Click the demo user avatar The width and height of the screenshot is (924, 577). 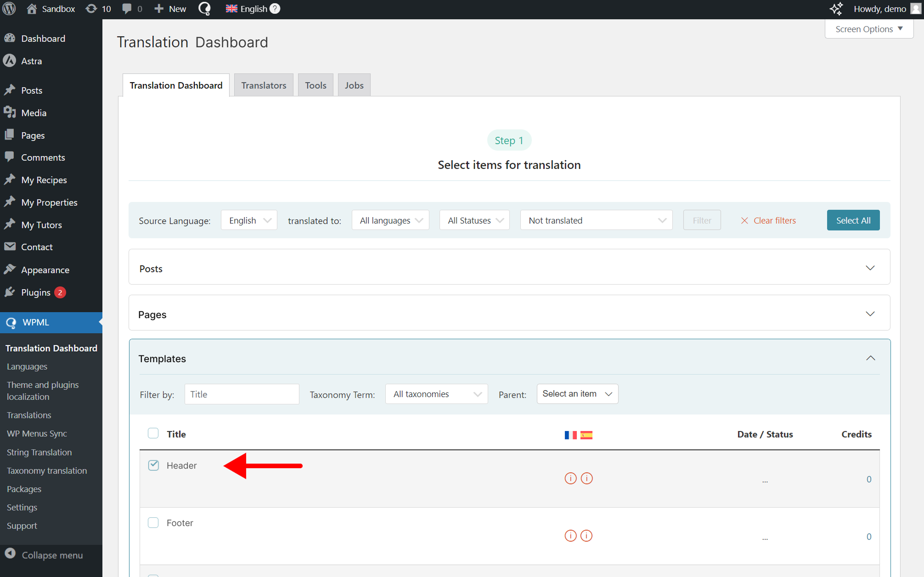[x=915, y=9]
